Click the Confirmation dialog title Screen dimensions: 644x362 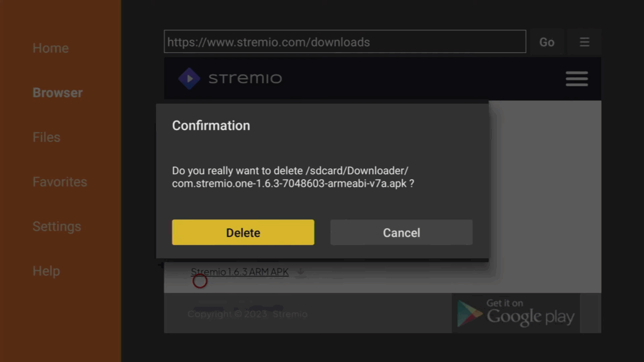click(x=211, y=126)
